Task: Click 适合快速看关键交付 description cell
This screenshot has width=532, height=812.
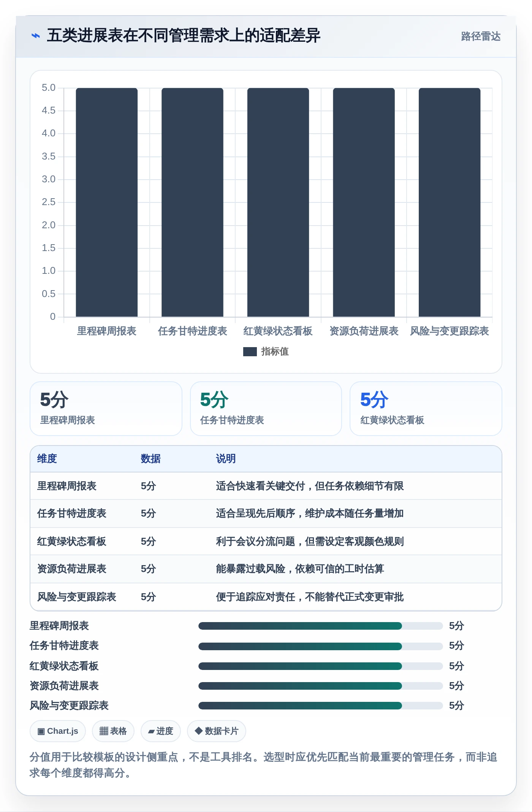Action: point(310,486)
